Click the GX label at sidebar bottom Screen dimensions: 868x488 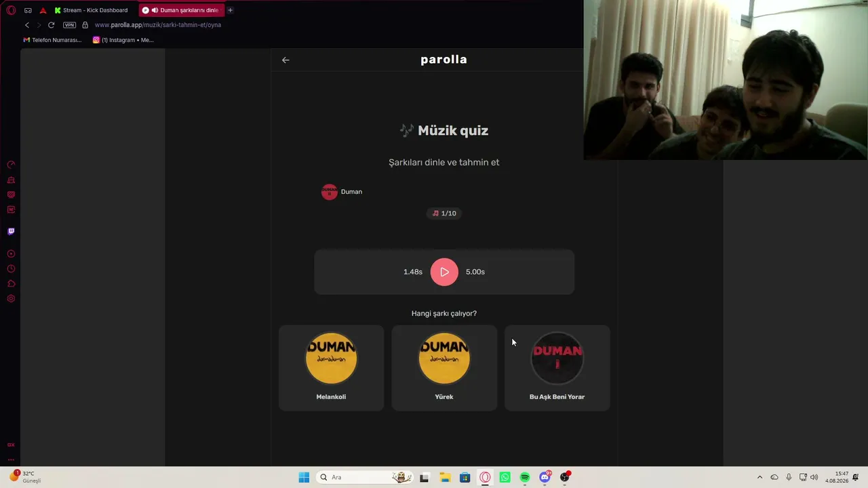pos(11,445)
